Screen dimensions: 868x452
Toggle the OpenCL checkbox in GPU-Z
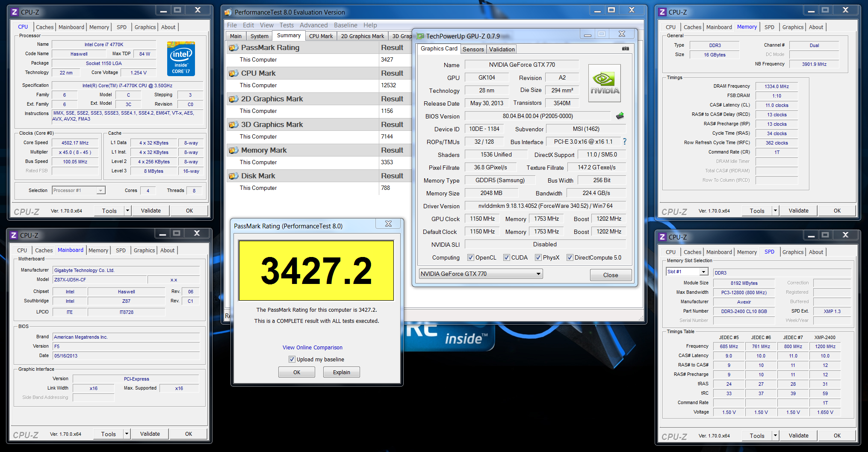coord(471,257)
